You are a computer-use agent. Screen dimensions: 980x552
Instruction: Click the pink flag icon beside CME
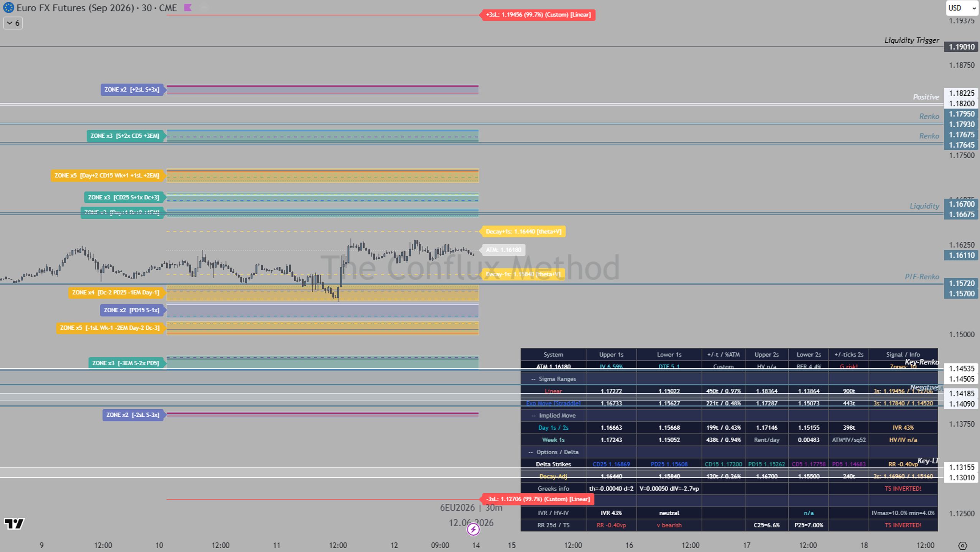tap(187, 8)
